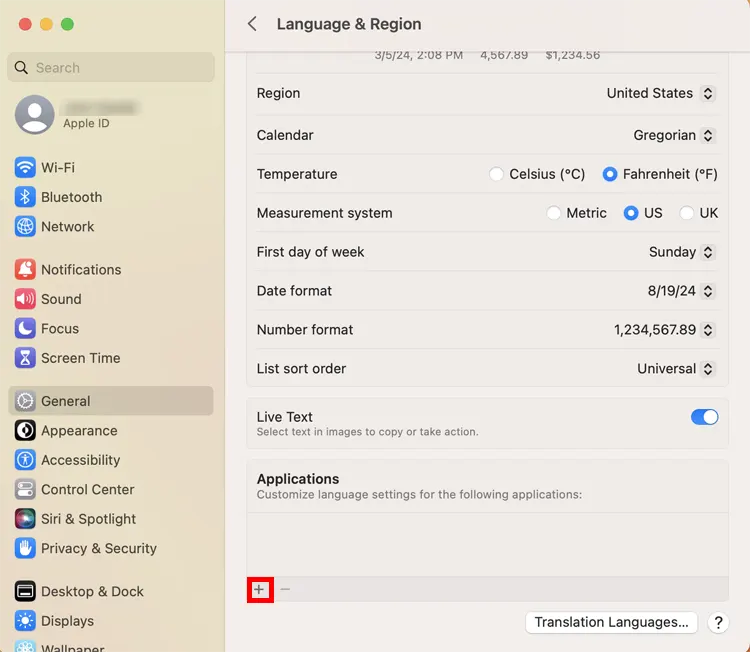Open the help question mark button
Viewport: 750px width, 652px height.
pyautogui.click(x=718, y=622)
